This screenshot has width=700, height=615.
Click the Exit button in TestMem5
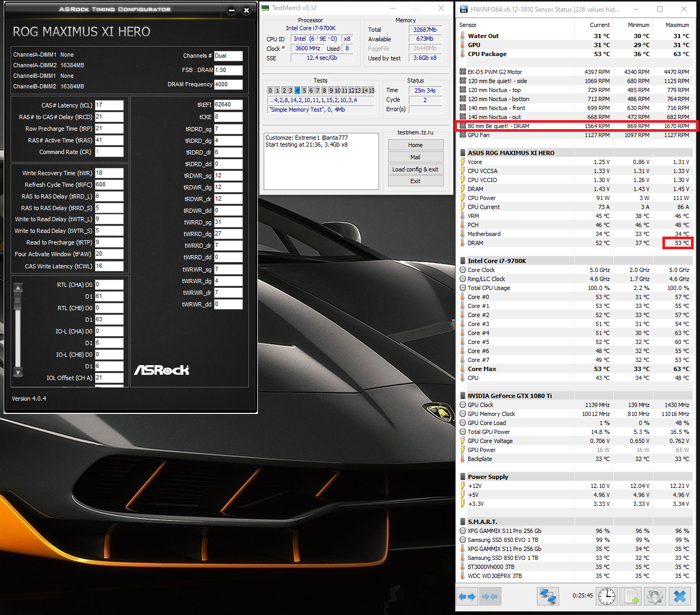click(416, 181)
